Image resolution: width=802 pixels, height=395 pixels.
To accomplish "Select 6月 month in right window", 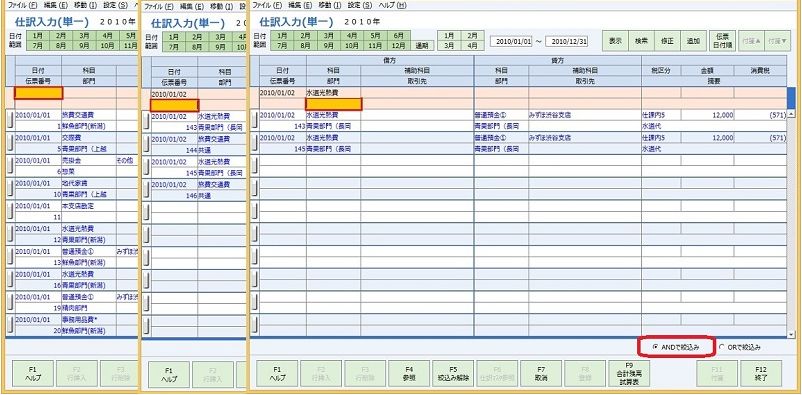I will 398,36.
